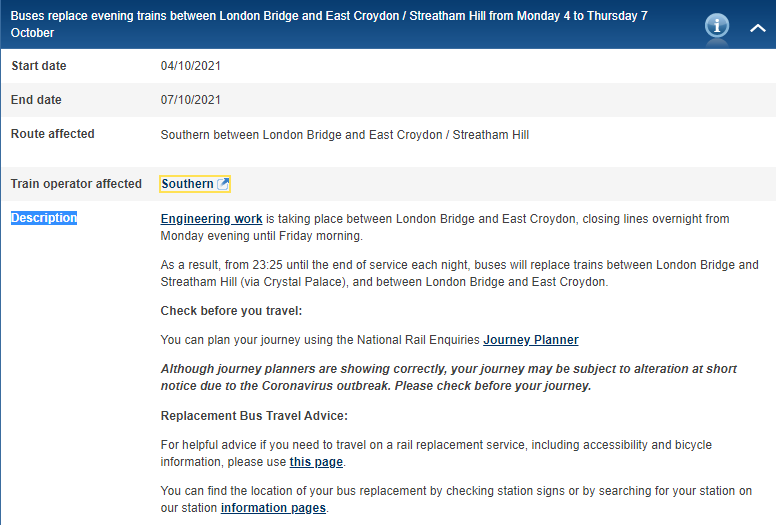
Task: Click the End date label
Action: click(x=36, y=100)
